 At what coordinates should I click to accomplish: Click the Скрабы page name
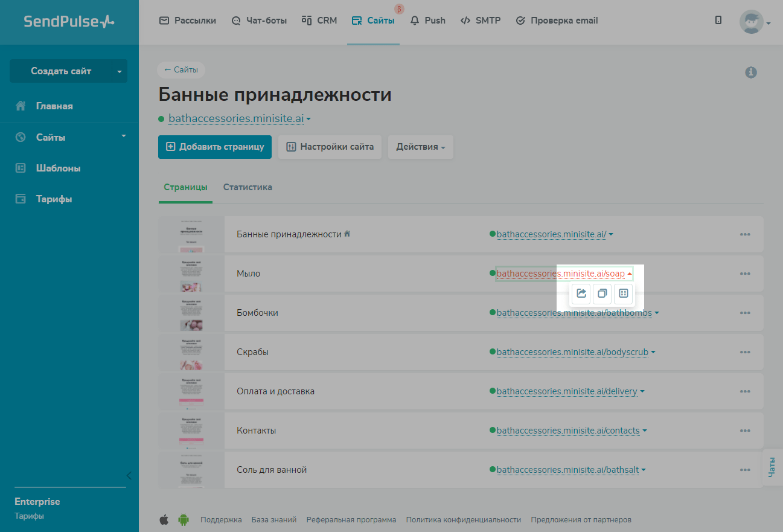pos(253,352)
